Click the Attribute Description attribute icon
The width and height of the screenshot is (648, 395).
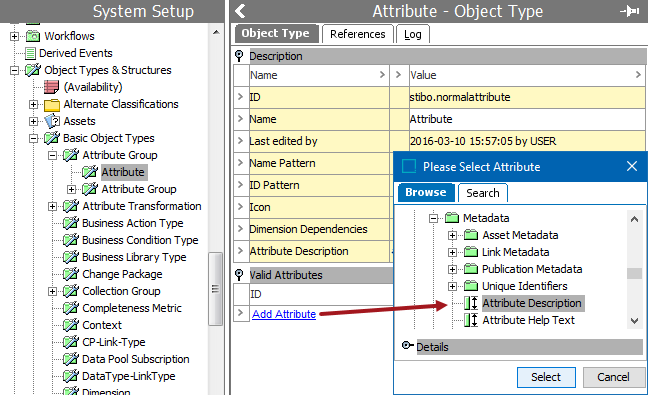(x=471, y=303)
